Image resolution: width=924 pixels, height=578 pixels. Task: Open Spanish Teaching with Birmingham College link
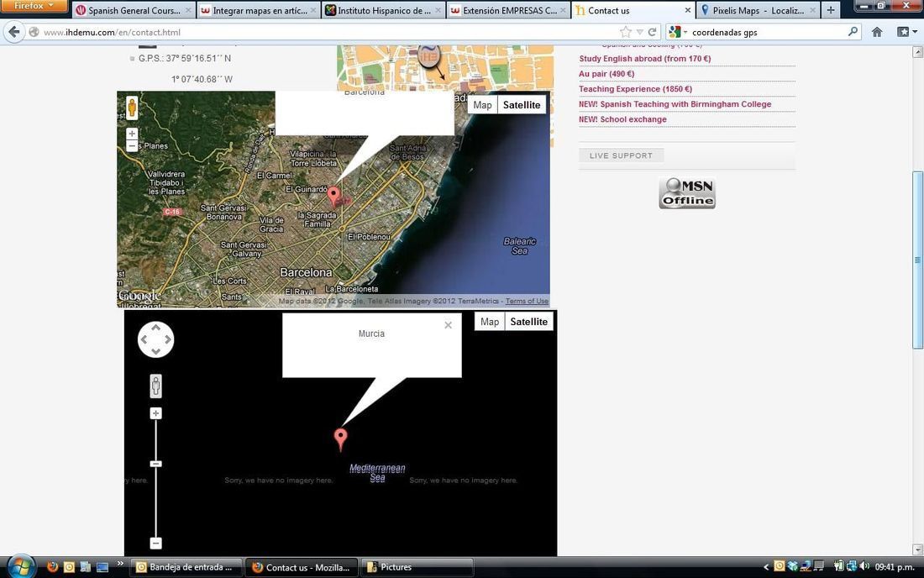[675, 104]
